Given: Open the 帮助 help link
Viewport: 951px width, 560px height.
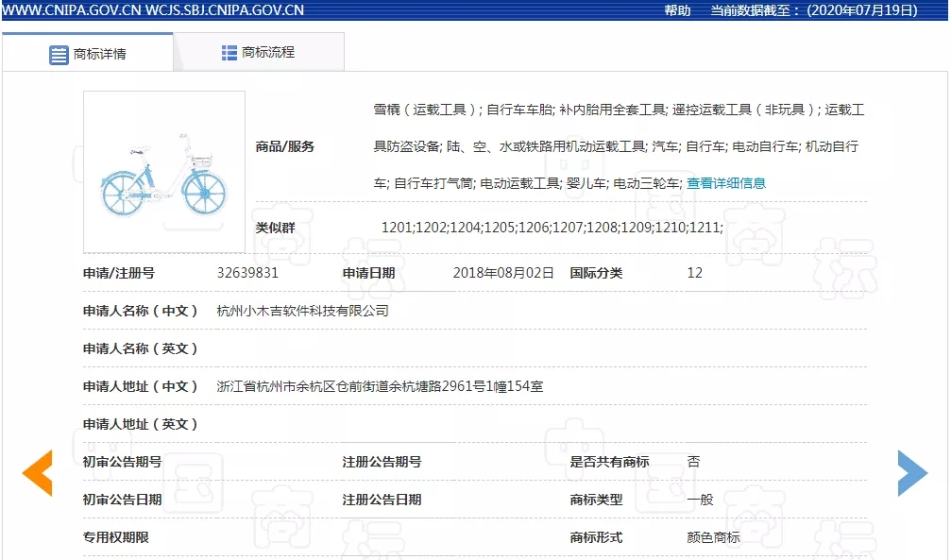Looking at the screenshot, I should 677,10.
